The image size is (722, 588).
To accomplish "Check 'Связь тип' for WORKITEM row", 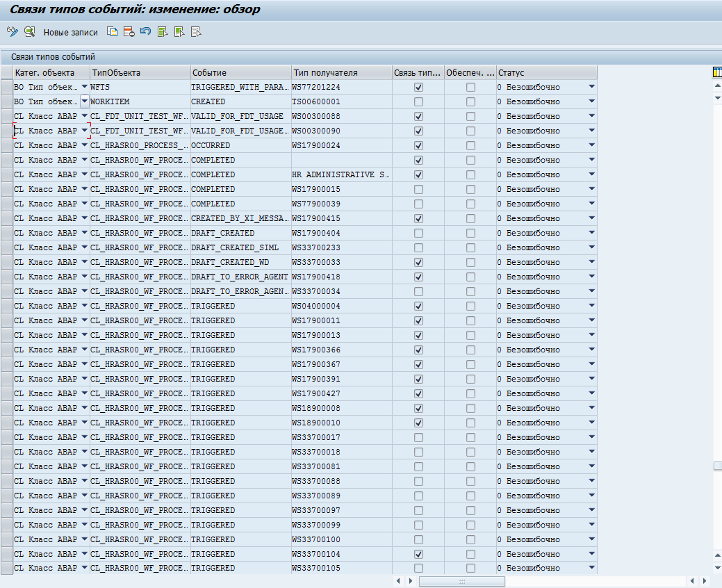I will tap(418, 101).
